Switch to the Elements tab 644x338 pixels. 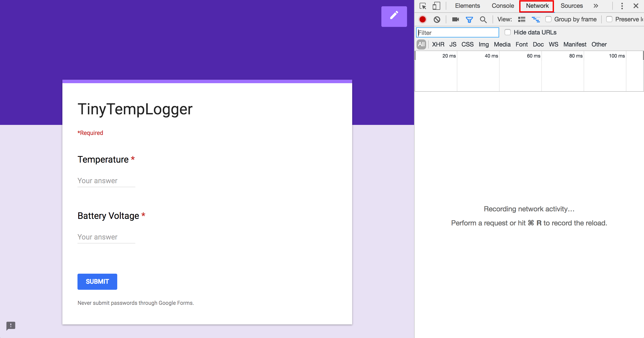point(467,6)
